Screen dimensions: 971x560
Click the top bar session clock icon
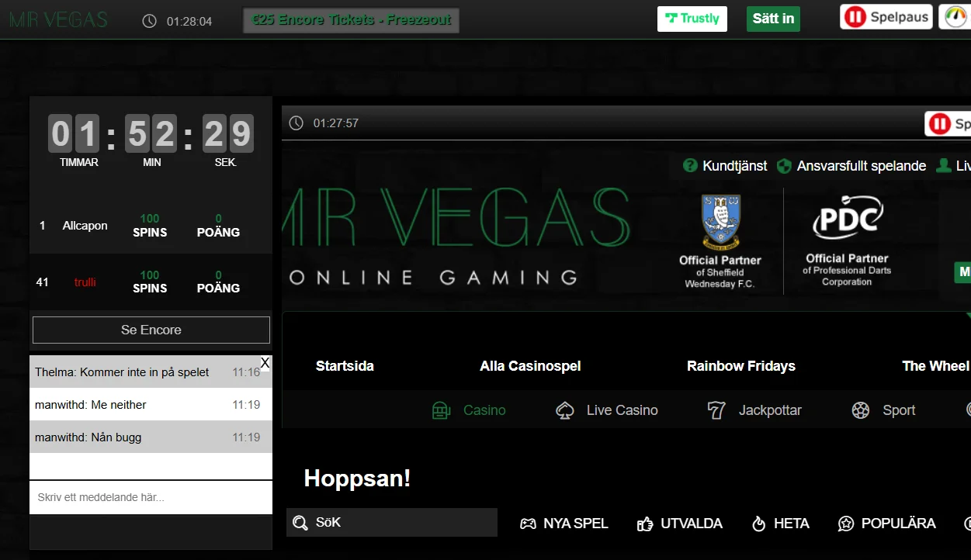(149, 21)
